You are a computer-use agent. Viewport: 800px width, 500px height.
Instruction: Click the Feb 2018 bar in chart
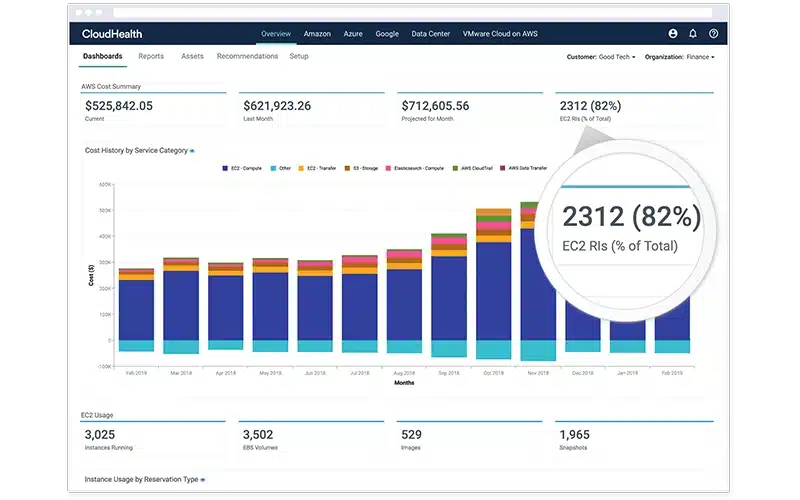(x=136, y=310)
